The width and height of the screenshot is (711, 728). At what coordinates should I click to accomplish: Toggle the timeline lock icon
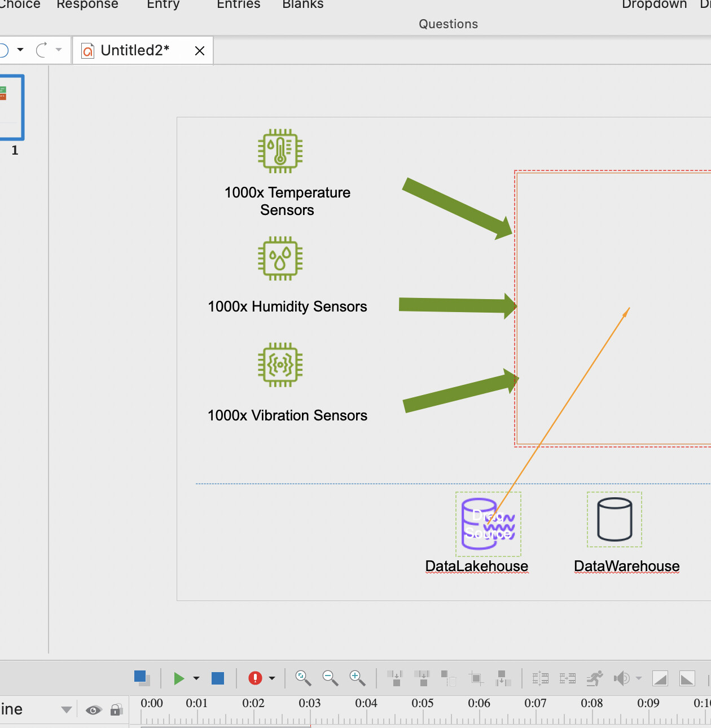tap(116, 710)
